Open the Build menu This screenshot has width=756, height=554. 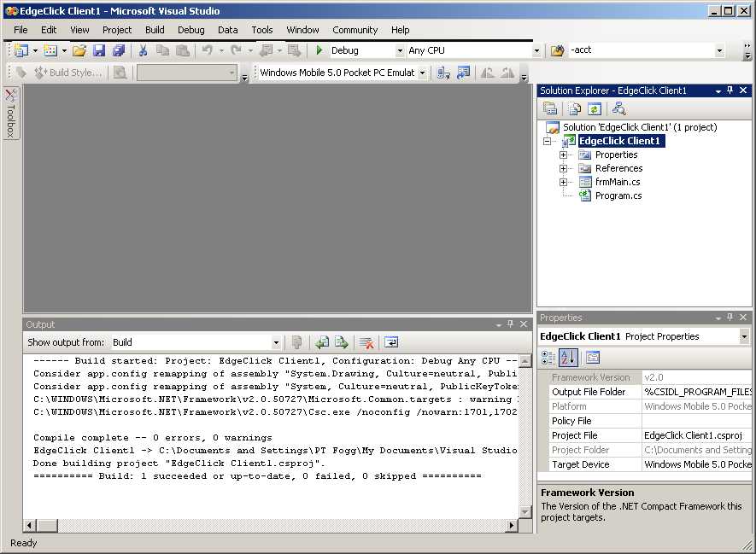(155, 30)
